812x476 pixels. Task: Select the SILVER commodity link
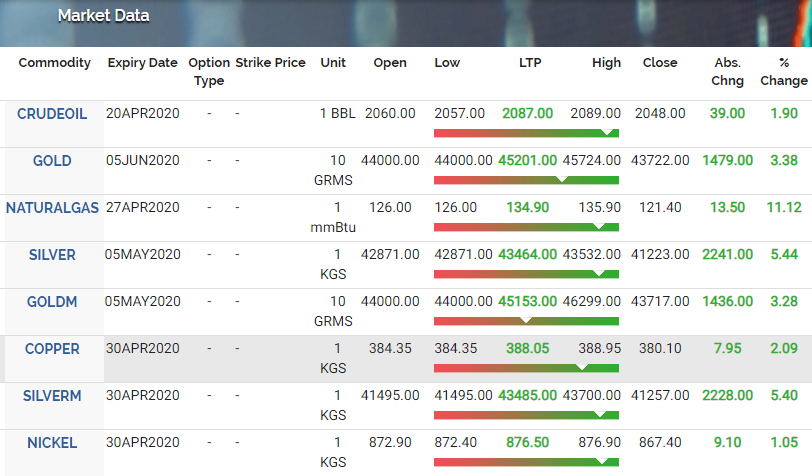click(x=52, y=255)
